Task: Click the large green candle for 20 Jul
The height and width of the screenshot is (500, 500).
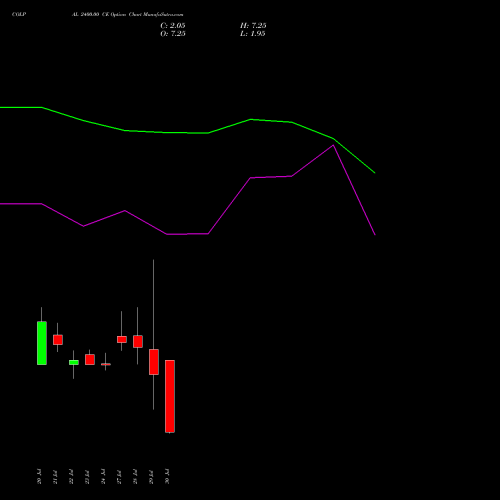Action: click(x=42, y=343)
